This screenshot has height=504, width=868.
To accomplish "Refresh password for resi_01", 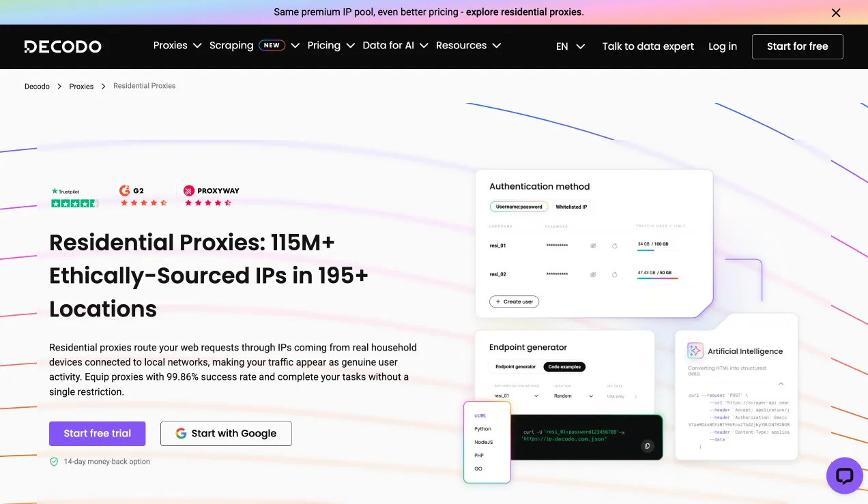I will click(x=615, y=246).
